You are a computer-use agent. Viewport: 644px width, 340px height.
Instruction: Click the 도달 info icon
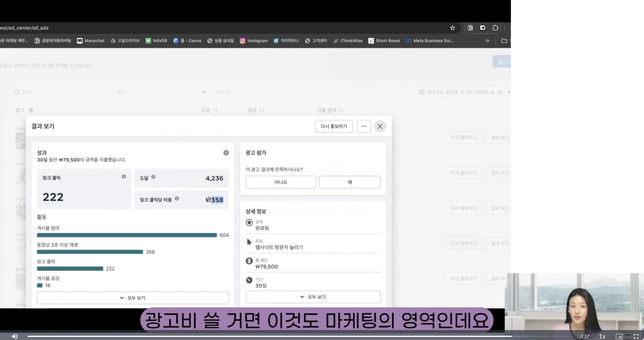(x=153, y=177)
